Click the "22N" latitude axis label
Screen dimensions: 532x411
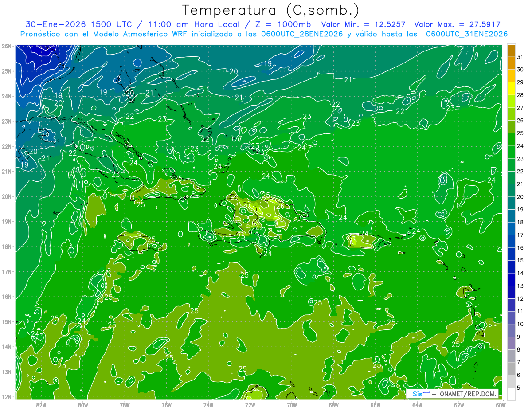coord(7,146)
